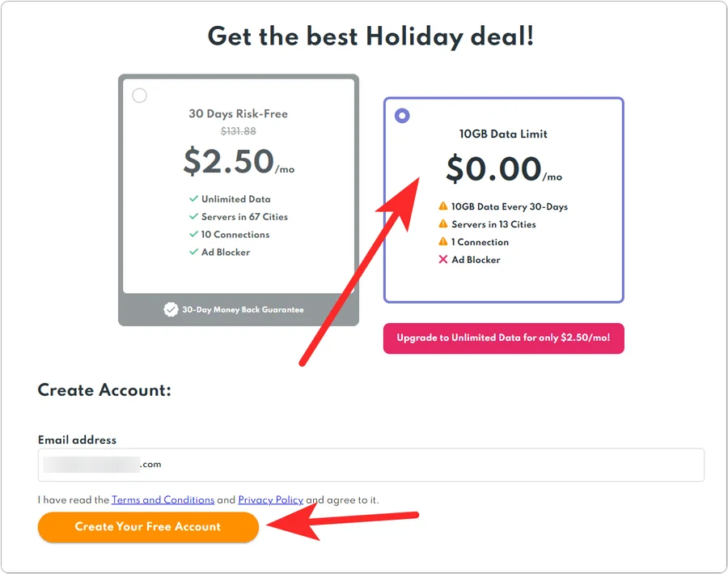The height and width of the screenshot is (574, 728).
Task: Click the crossed-out $131.88 price
Action: [238, 131]
